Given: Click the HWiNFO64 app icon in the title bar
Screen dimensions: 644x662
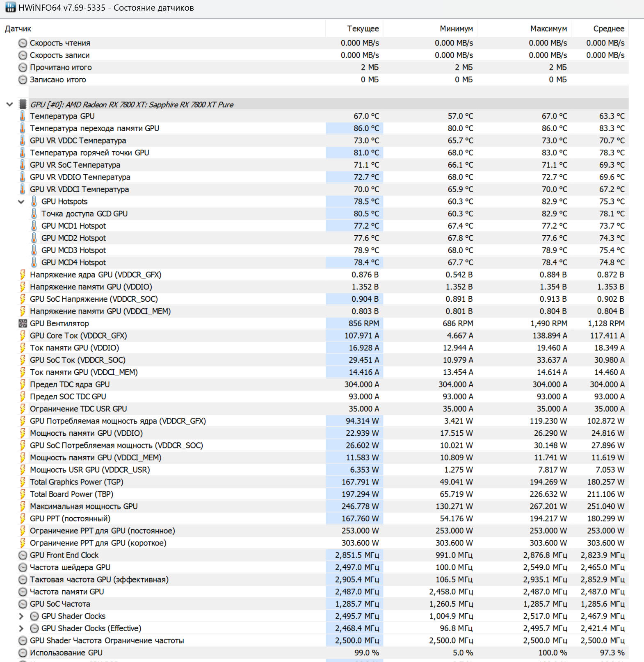Looking at the screenshot, I should coord(10,7).
